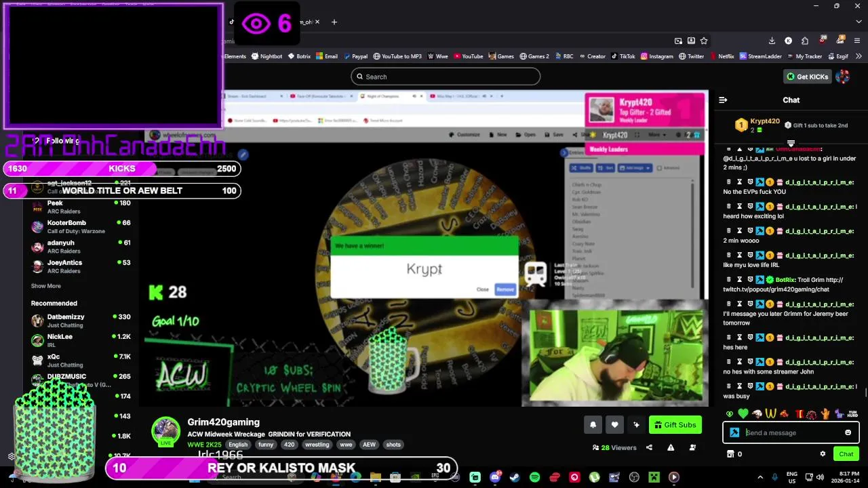Viewport: 868px width, 488px height.
Task: Focus the Send a message input
Action: [791, 432]
